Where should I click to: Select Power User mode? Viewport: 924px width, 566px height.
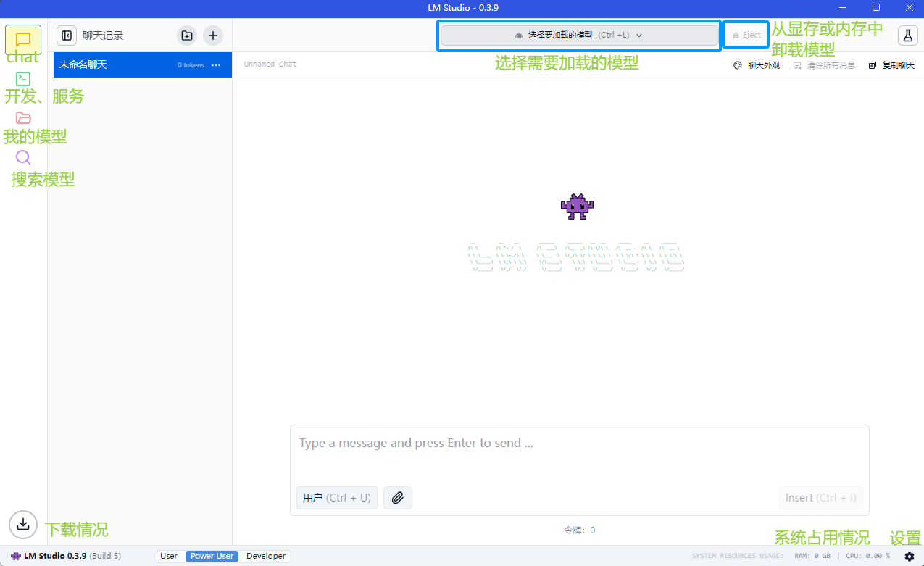pos(212,557)
